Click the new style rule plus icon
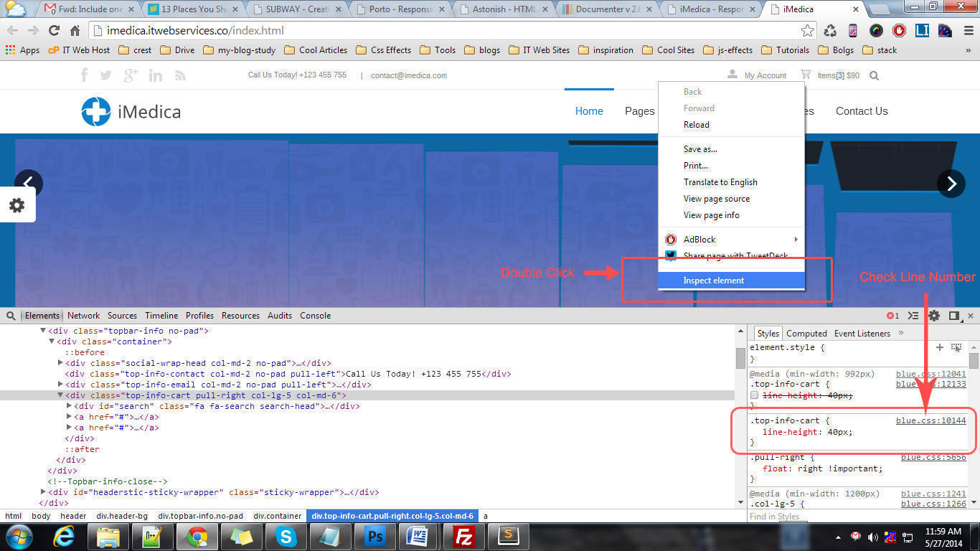This screenshot has height=551, width=980. coord(940,347)
